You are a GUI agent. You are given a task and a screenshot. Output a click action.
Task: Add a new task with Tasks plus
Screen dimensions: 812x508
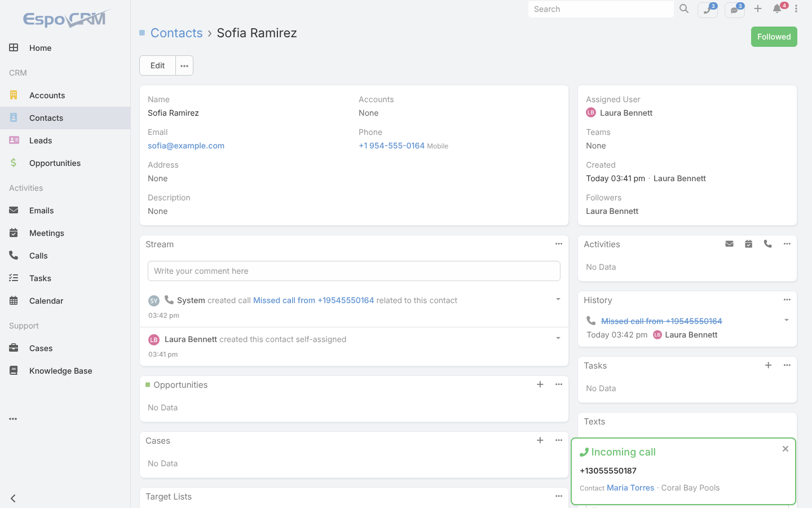pyautogui.click(x=768, y=365)
